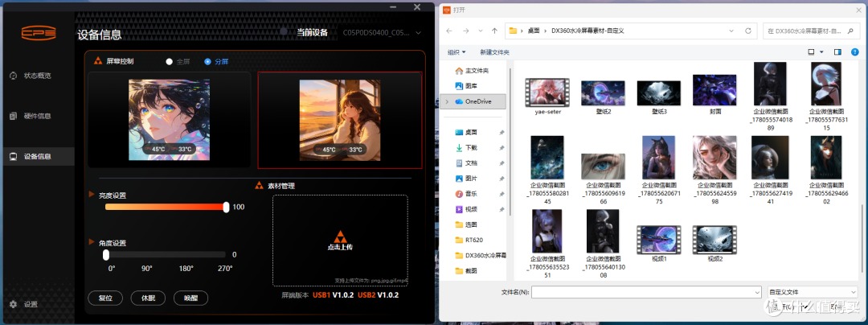Select the left split-screen preview image

170,120
